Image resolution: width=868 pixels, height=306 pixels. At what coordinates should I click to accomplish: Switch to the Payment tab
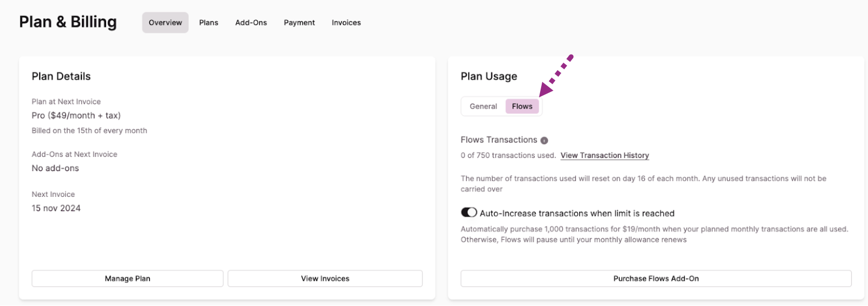click(299, 22)
